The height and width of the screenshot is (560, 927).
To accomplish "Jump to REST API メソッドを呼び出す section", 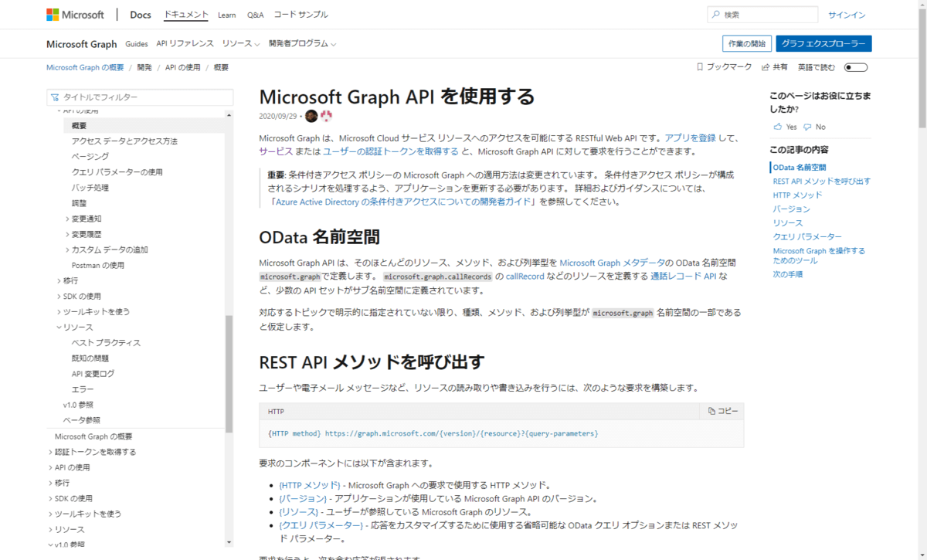I will coord(822,181).
